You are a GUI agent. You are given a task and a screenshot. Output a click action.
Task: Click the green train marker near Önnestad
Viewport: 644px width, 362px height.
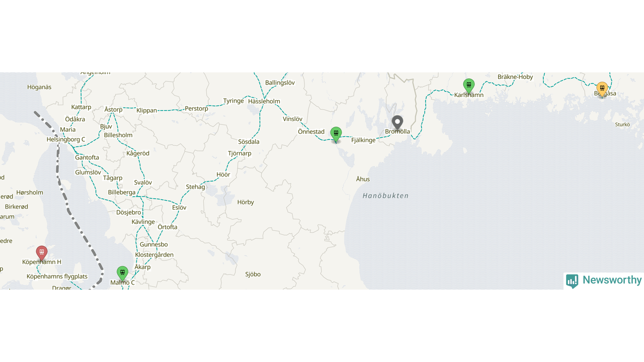click(336, 135)
